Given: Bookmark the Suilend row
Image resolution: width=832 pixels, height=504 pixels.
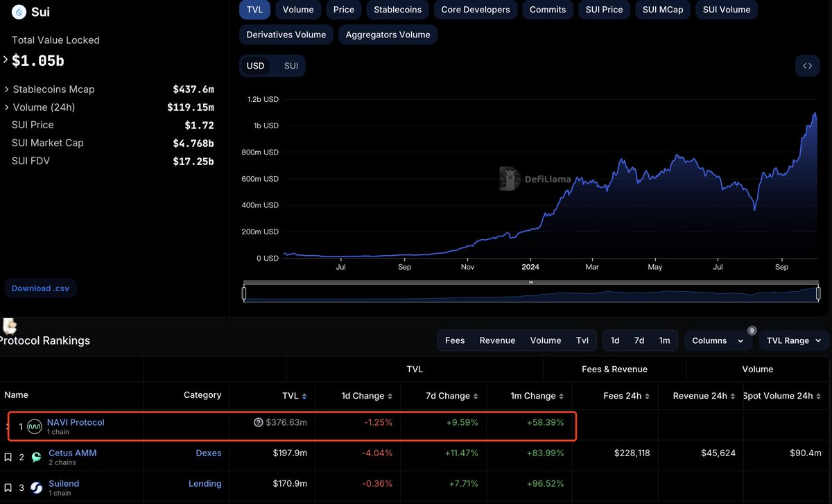Looking at the screenshot, I should tap(8, 488).
